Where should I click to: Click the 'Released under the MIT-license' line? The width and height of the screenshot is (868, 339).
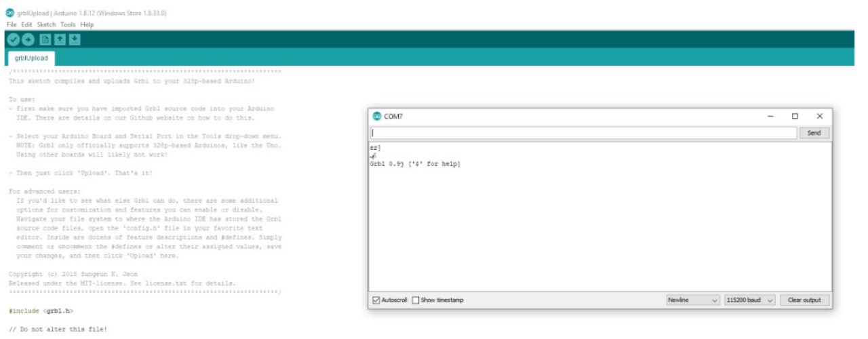[122, 283]
